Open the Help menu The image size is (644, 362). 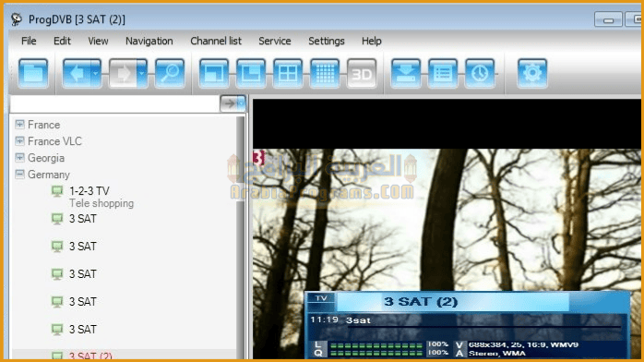372,41
